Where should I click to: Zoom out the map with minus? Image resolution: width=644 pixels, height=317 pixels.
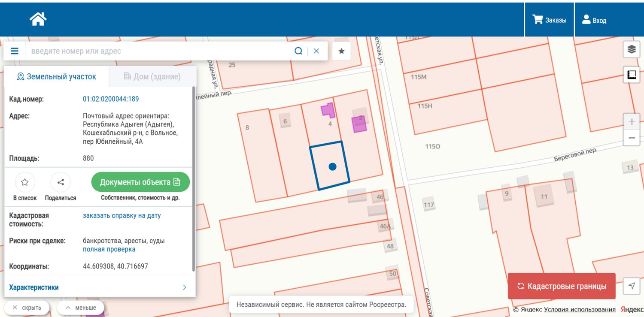[x=632, y=138]
